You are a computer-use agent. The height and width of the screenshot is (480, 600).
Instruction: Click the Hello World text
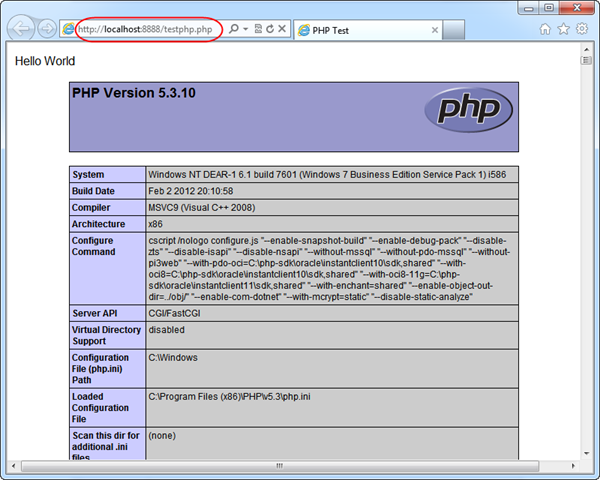click(45, 61)
